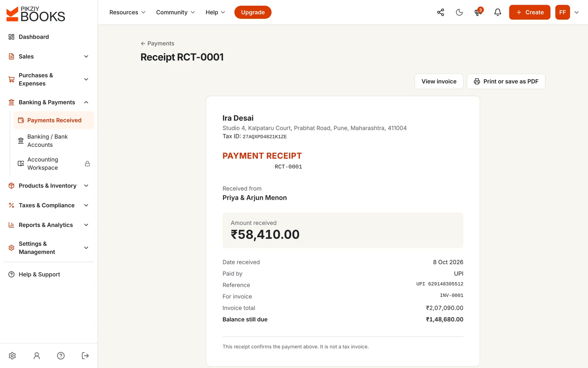Open Accounting Workspace item
Viewport: 588px width, 368px height.
[54, 164]
